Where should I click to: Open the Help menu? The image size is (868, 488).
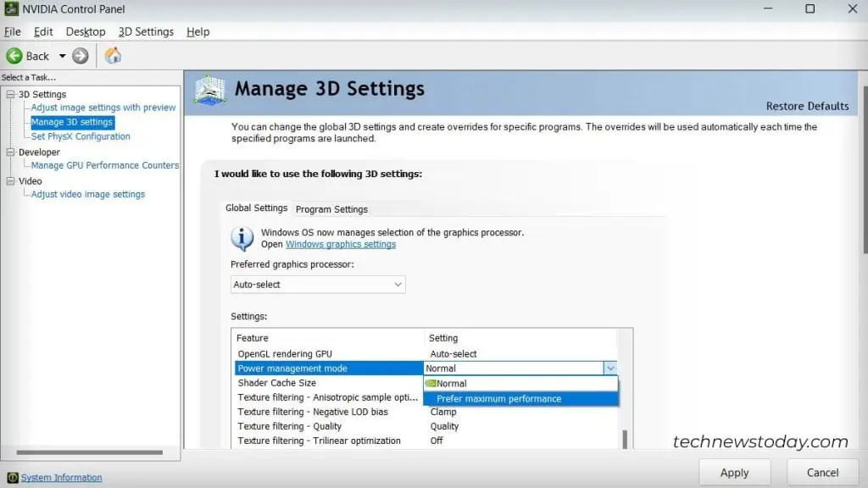198,31
